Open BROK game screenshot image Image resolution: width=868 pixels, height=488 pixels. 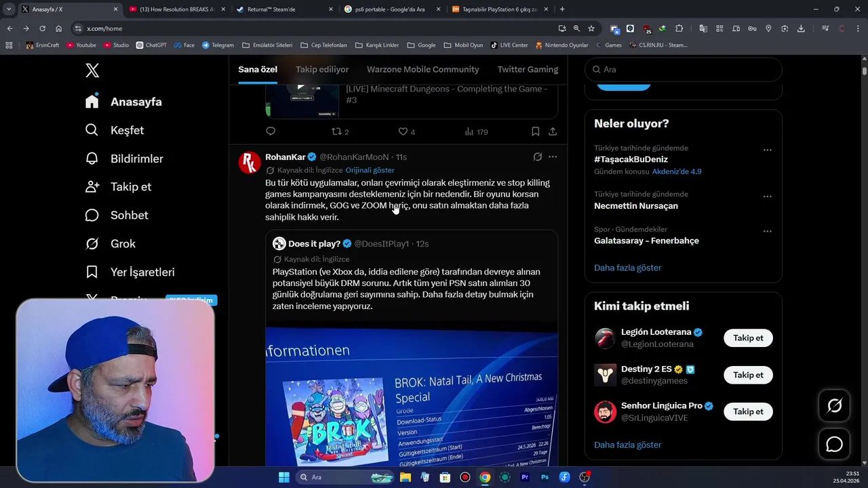[x=412, y=397]
